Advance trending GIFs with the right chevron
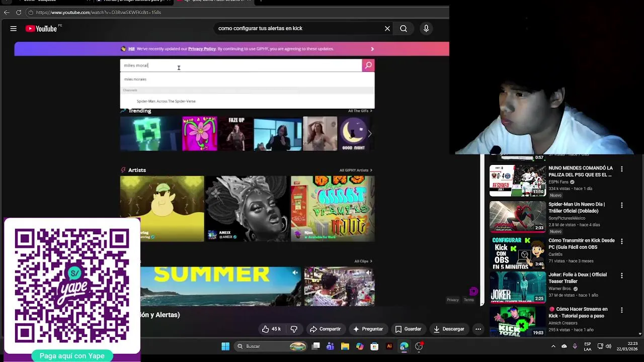The image size is (644, 362). click(x=370, y=134)
